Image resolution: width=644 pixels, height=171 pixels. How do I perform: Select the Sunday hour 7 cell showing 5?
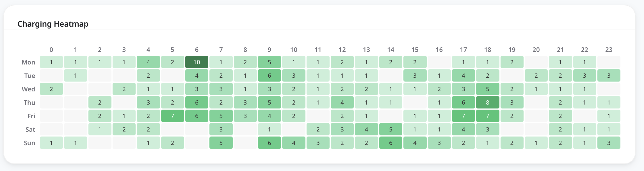point(221,143)
